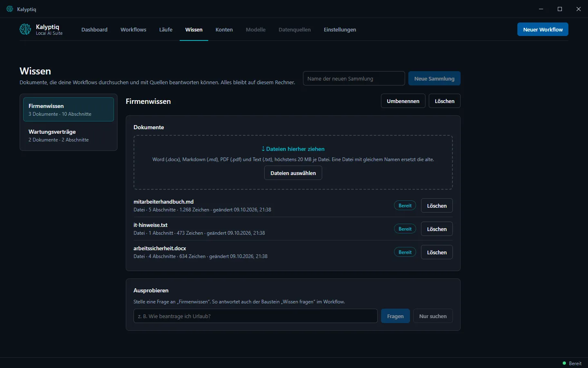
Task: Select the Wartungsverträge collection
Action: [x=69, y=135]
